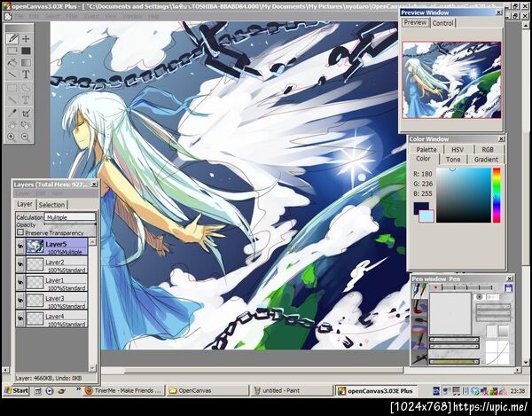Choose the watercolor brush with red paint
Image resolution: width=532 pixels, height=416 pixels.
click(x=419, y=307)
